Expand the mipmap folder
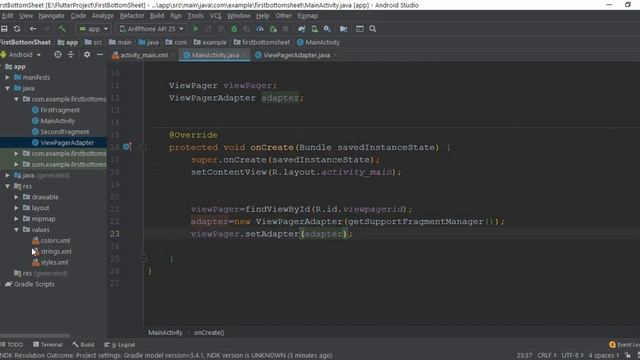Screen dimensions: 640x360 (x=16, y=219)
